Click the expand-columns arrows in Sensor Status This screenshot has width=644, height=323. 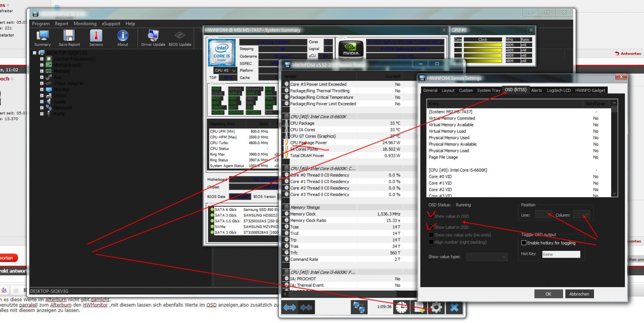click(289, 307)
